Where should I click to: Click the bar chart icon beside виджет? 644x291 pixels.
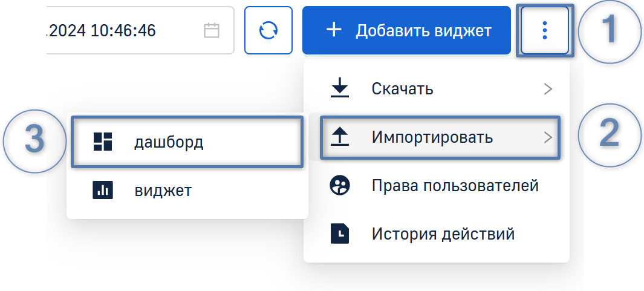[103, 190]
